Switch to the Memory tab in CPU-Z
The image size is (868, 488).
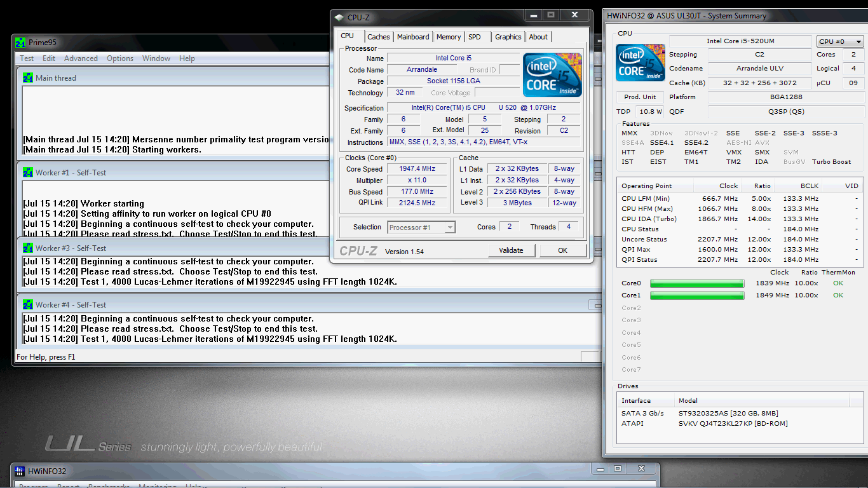(449, 37)
